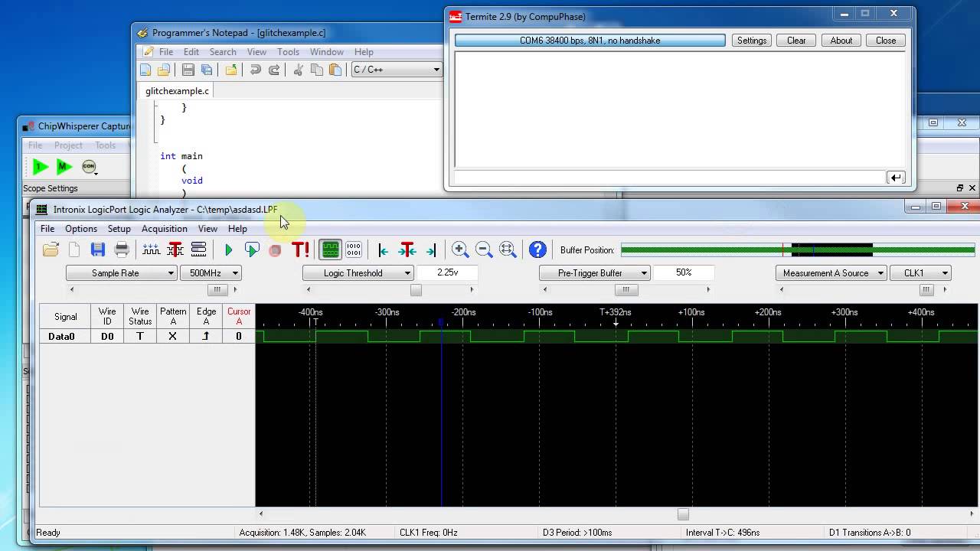The width and height of the screenshot is (980, 551).
Task: Click Save icon in Programmer's Notepad
Action: [x=188, y=70]
